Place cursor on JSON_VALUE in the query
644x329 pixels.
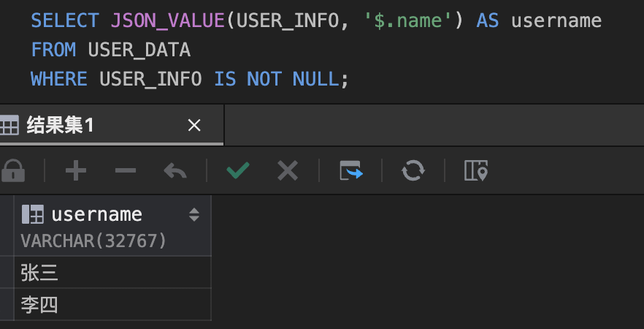[167, 20]
